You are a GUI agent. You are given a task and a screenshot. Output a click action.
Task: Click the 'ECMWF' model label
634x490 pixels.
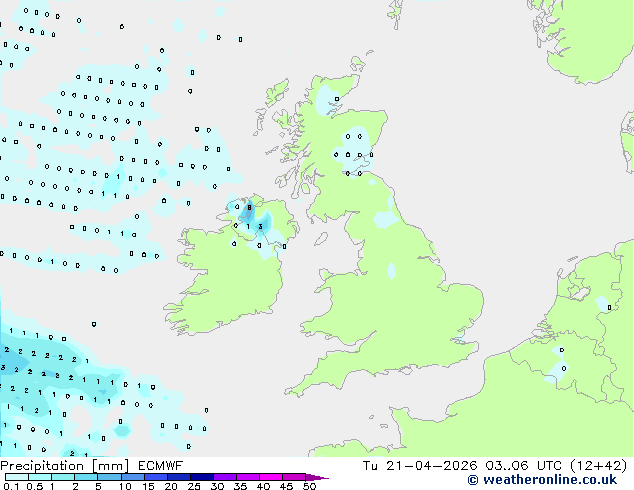pyautogui.click(x=161, y=466)
